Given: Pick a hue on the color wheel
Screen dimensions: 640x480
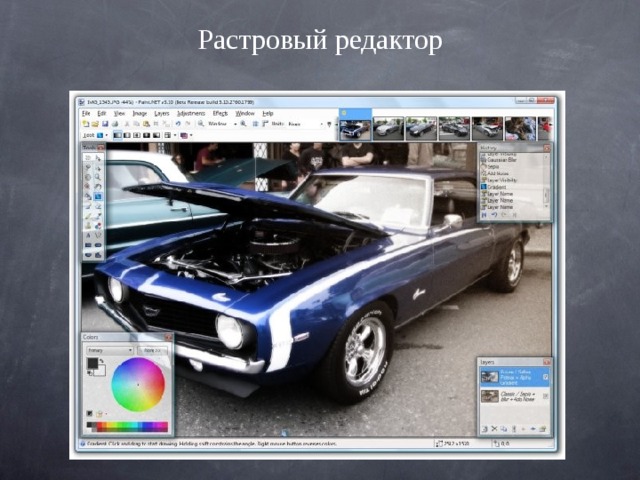Looking at the screenshot, I should [x=138, y=384].
